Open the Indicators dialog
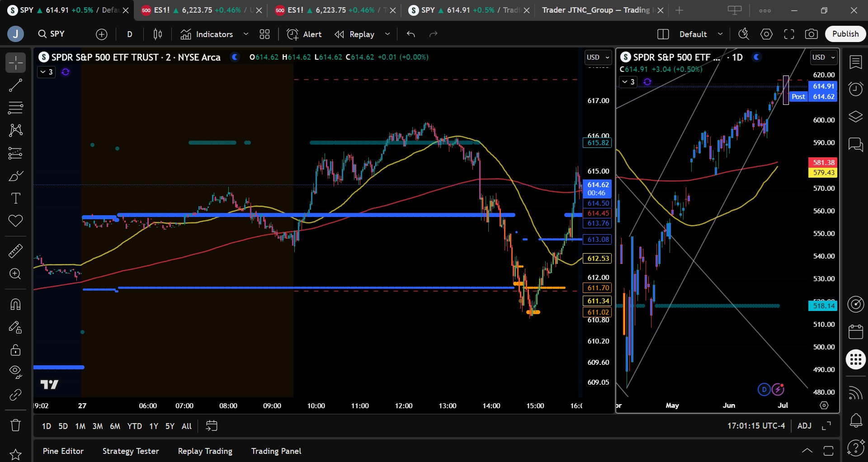Viewport: 868px width, 462px height. pyautogui.click(x=207, y=34)
